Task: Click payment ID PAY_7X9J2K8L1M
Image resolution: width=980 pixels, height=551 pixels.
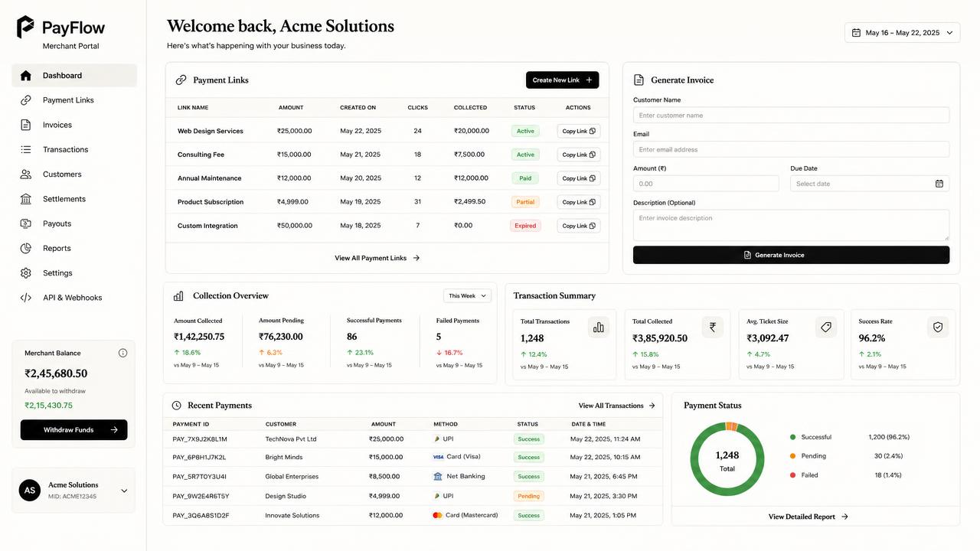Action: 200,439
